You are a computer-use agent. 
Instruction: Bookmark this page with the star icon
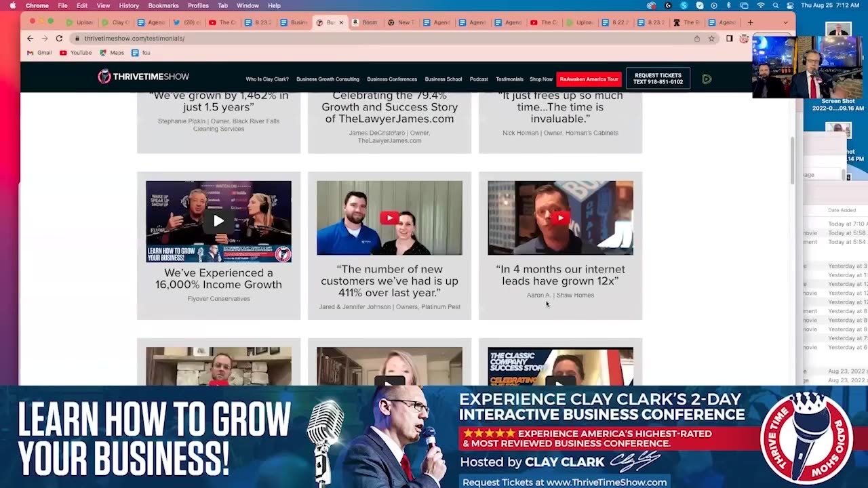click(x=711, y=39)
